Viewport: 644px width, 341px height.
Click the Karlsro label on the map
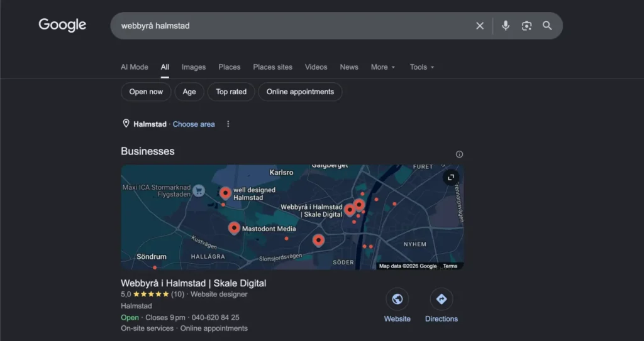click(x=281, y=172)
